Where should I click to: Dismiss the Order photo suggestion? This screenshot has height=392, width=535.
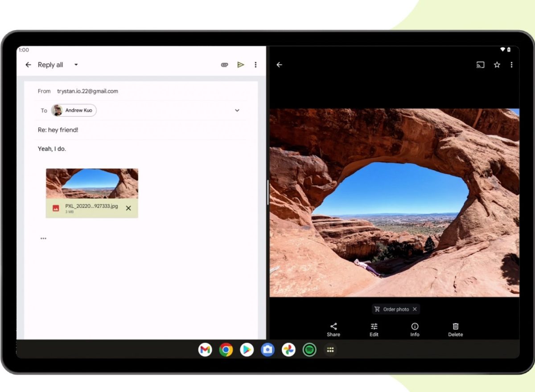[x=415, y=309]
